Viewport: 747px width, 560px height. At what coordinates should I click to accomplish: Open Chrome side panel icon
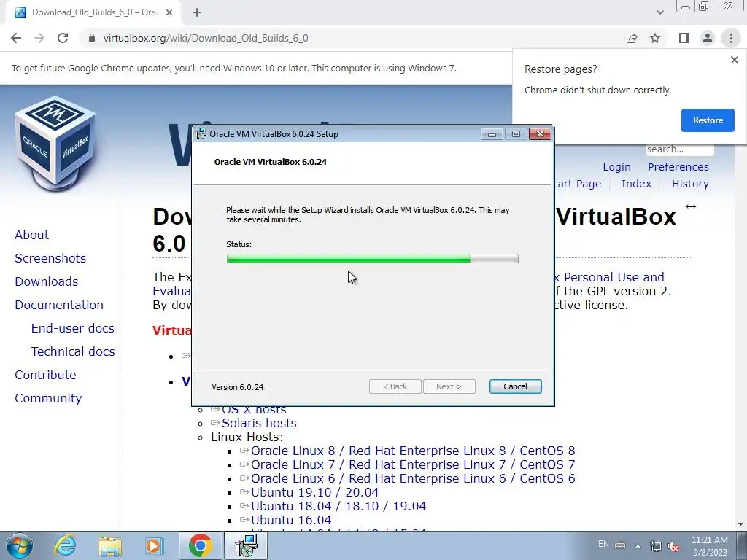pyautogui.click(x=684, y=38)
